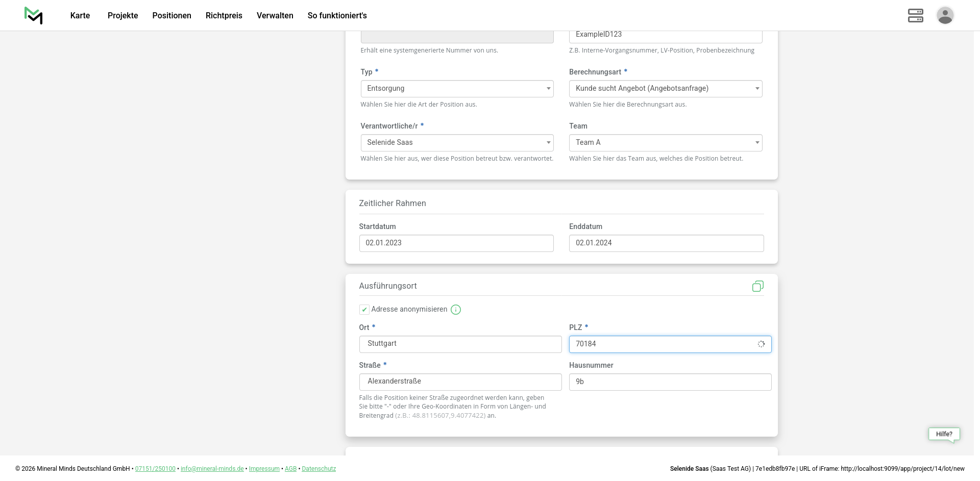
Task: Click the Hausnummer field containing 9b
Action: click(670, 382)
